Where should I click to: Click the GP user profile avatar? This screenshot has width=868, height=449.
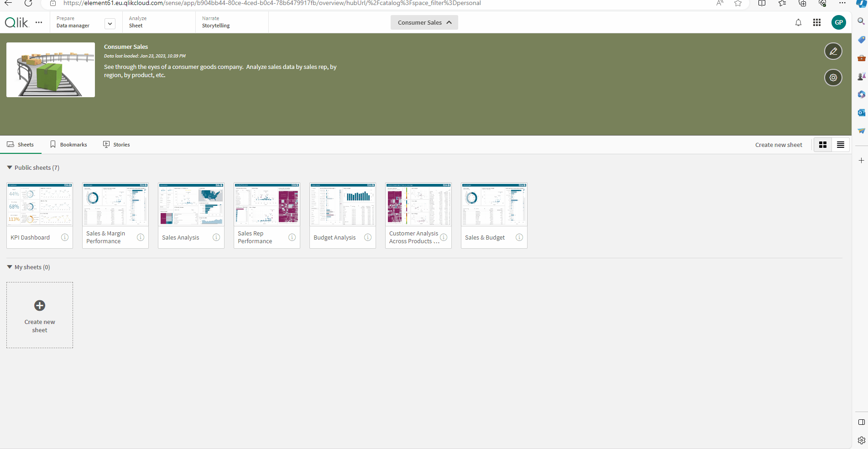pyautogui.click(x=838, y=22)
